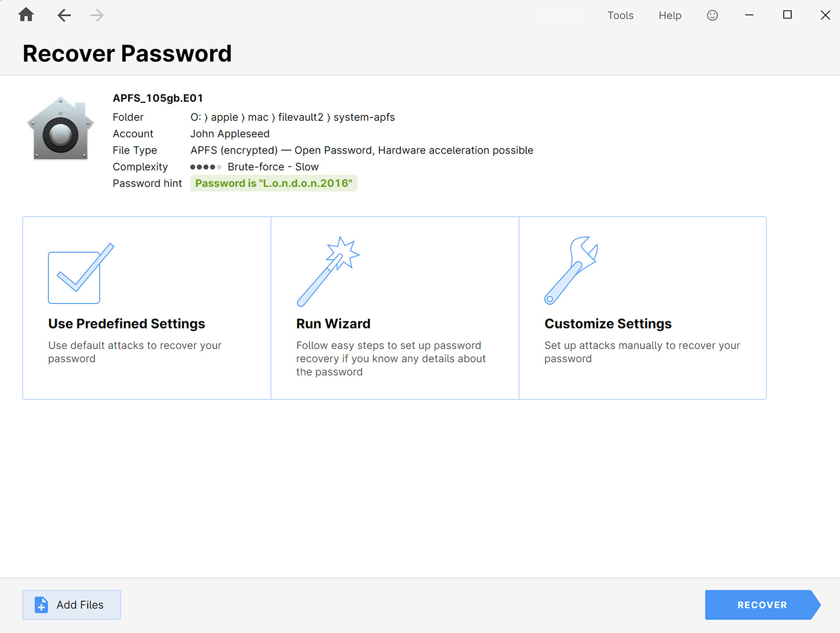Click the Folder label
This screenshot has height=633, width=840.
128,118
